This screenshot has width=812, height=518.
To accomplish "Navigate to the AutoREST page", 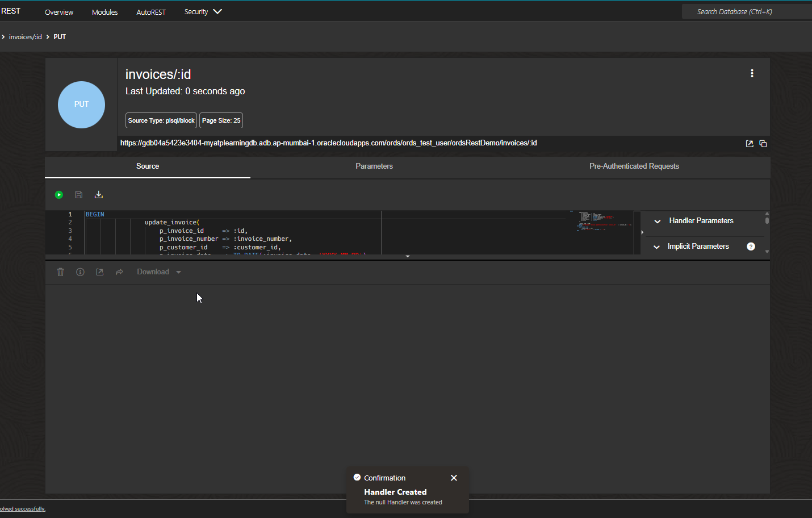I will click(151, 11).
